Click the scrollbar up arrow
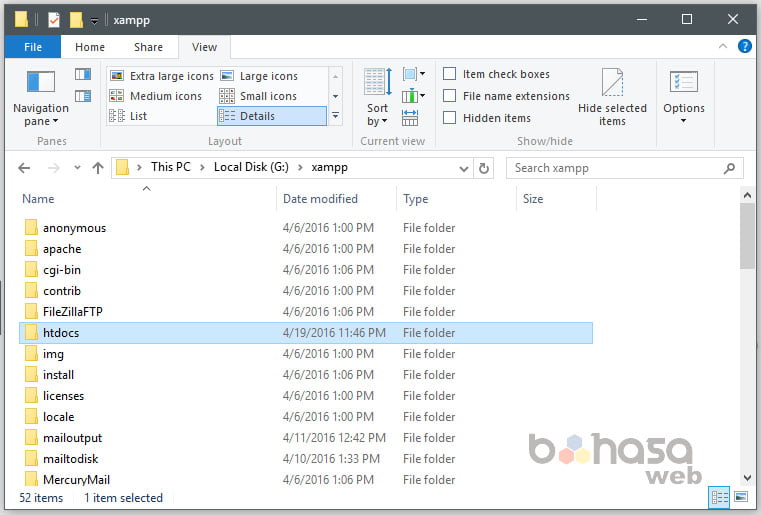Image resolution: width=761 pixels, height=515 pixels. pos(747,196)
